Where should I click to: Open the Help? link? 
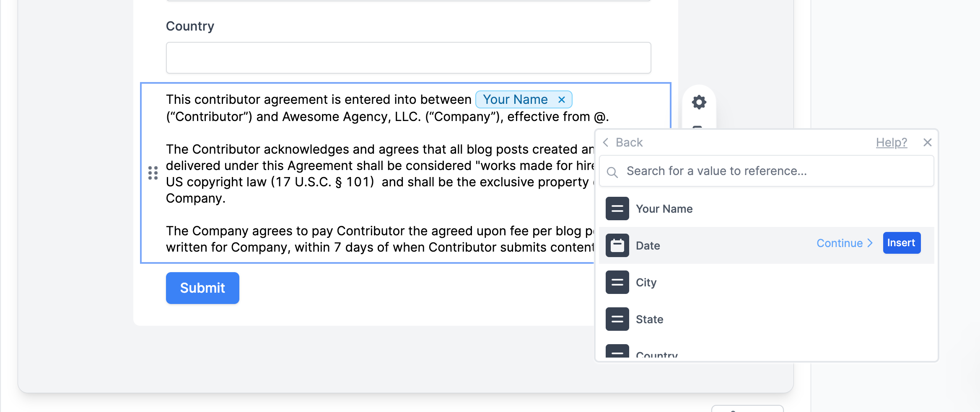coord(892,142)
